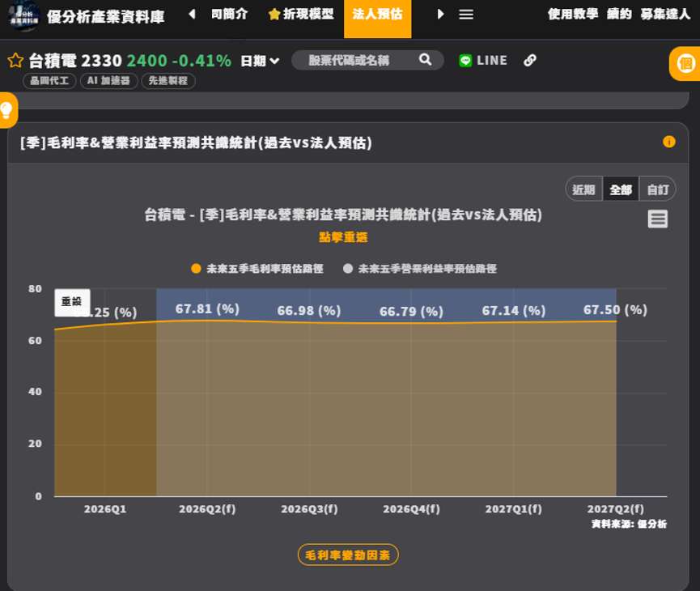Share via the LINE icon

tap(483, 60)
